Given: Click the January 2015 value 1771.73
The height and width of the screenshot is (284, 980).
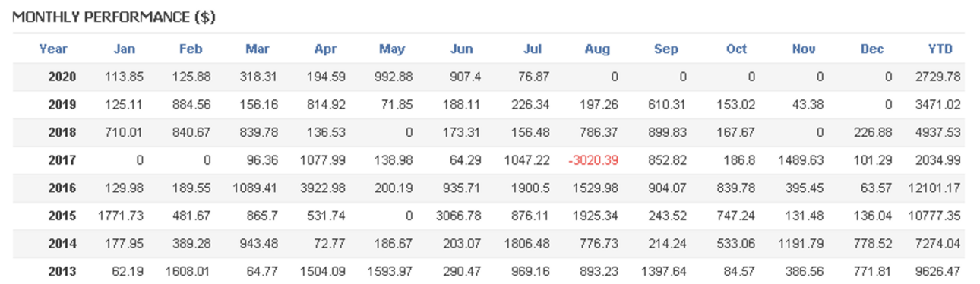Looking at the screenshot, I should [121, 216].
